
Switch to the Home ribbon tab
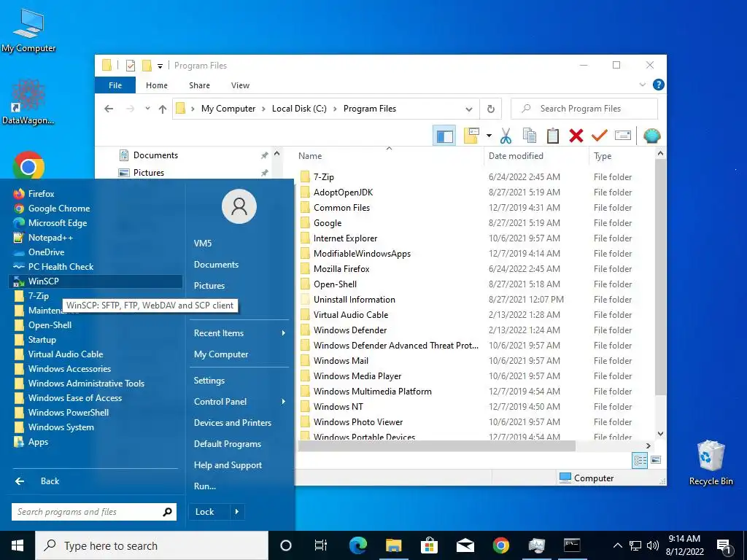(x=157, y=85)
